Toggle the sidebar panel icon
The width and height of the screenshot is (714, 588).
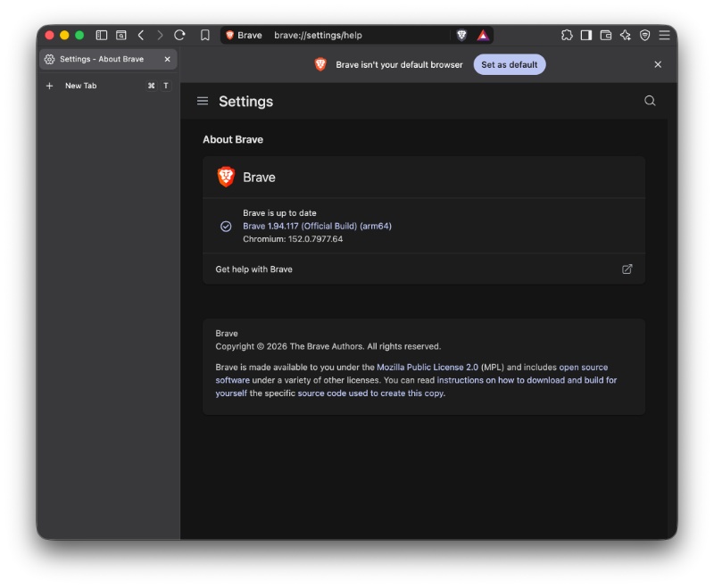(586, 35)
